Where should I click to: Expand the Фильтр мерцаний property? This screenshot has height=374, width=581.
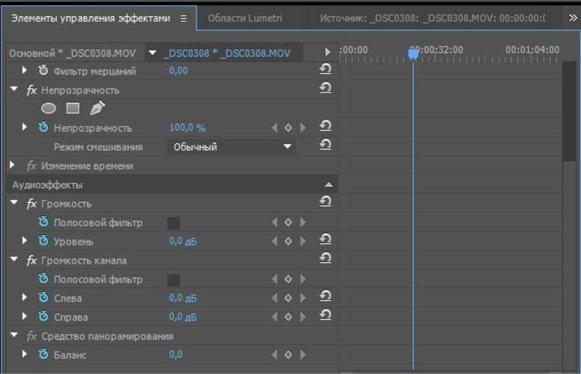(24, 70)
